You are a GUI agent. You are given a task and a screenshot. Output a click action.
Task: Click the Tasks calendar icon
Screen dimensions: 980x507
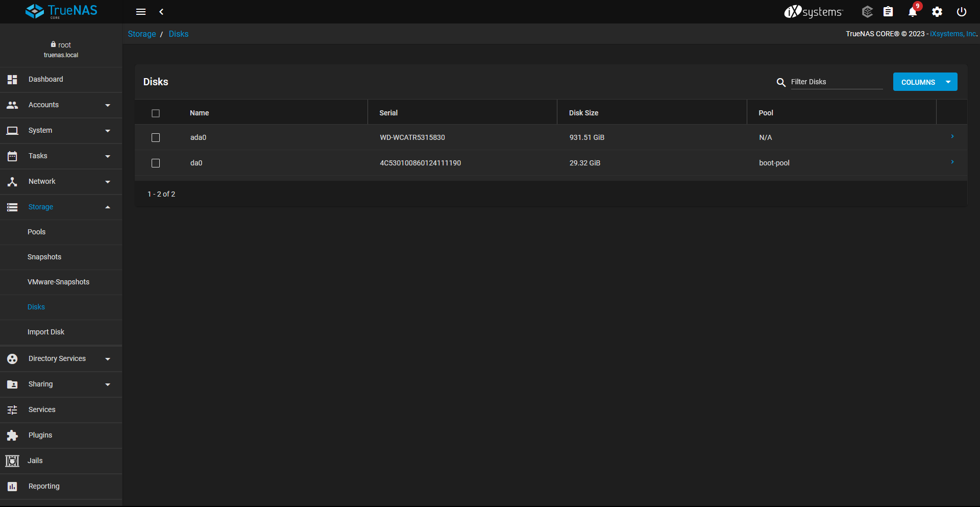point(12,156)
